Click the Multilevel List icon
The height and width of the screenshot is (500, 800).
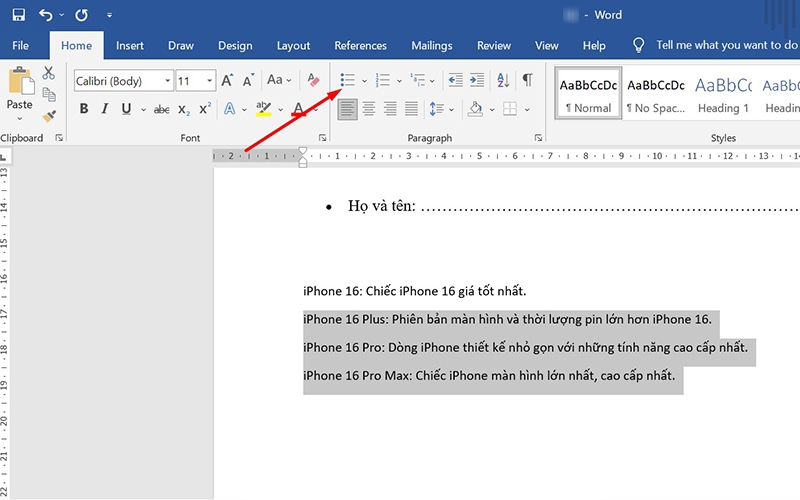pyautogui.click(x=418, y=80)
